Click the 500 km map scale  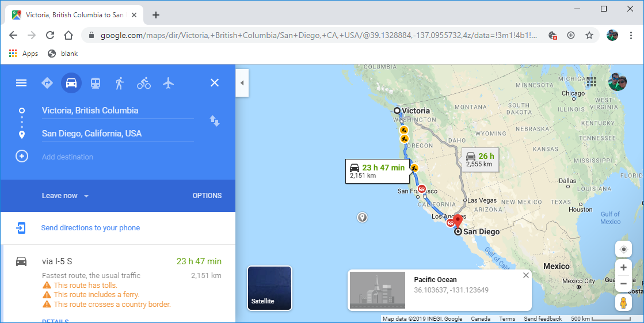click(x=601, y=318)
